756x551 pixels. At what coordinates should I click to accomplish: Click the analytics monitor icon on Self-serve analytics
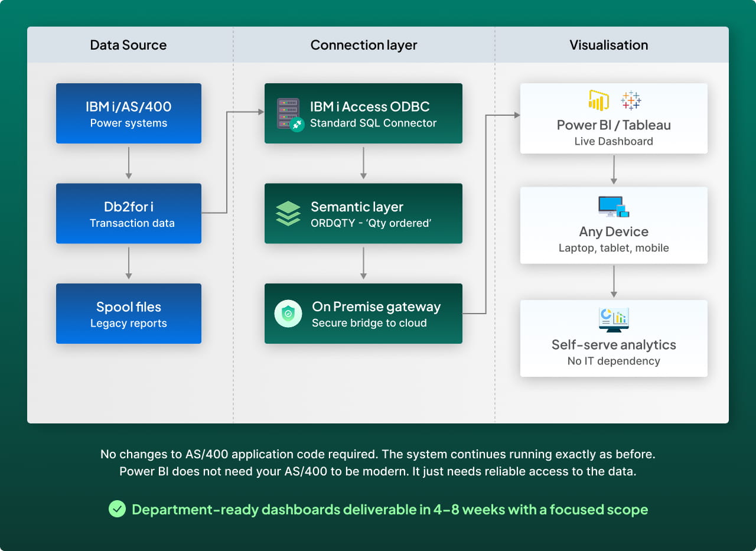pos(614,318)
